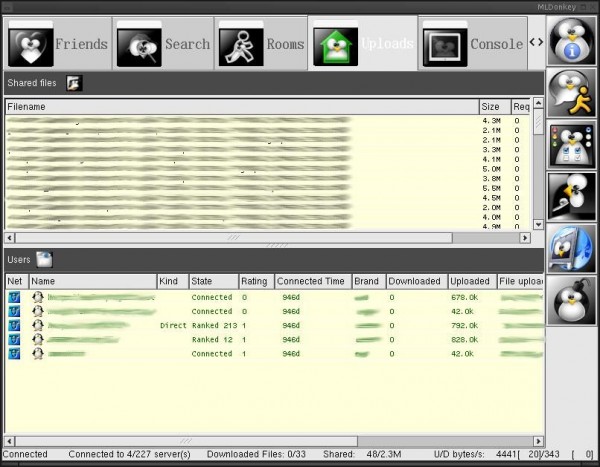Open the Friends tab
Viewport: 600px width, 467px height.
click(57, 44)
